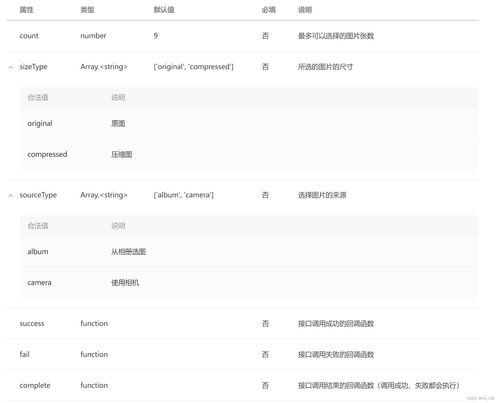The width and height of the screenshot is (499, 403).
Task: Click the 'album' legal value
Action: point(38,252)
